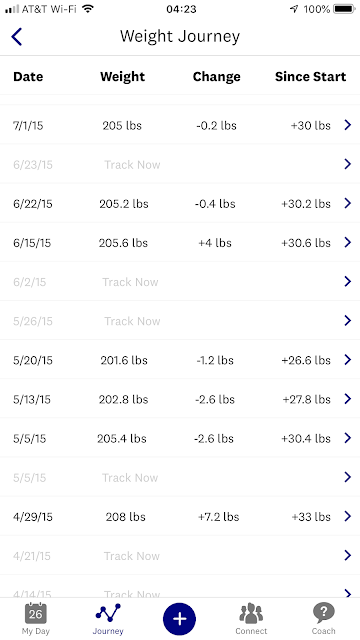Tap the blue plus add button

click(179, 619)
